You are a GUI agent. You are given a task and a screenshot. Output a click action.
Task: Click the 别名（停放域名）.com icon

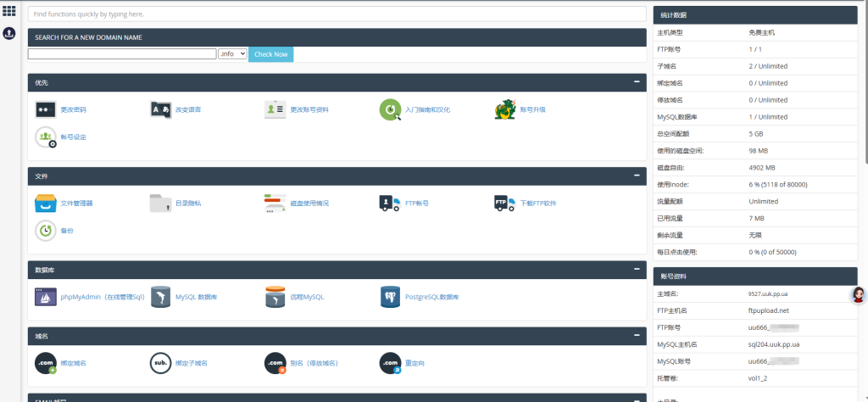275,363
